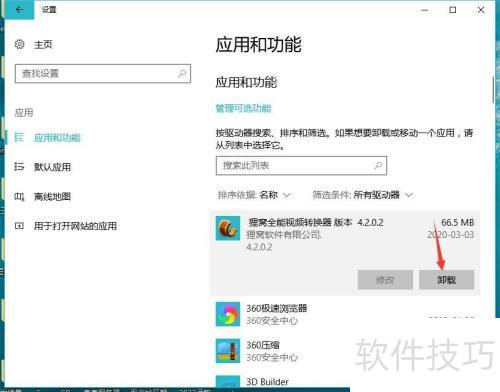500x392 pixels.
Task: Click magnifier icon in Search this list box
Action: [x=378, y=165]
